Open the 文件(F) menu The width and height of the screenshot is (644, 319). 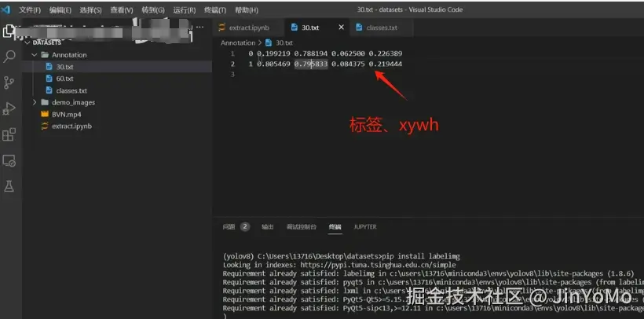click(30, 10)
